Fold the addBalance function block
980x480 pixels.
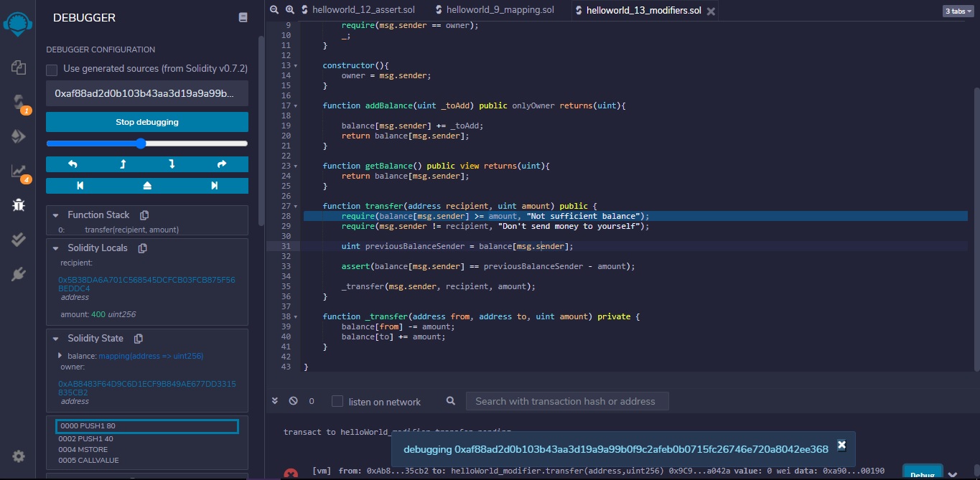click(296, 105)
